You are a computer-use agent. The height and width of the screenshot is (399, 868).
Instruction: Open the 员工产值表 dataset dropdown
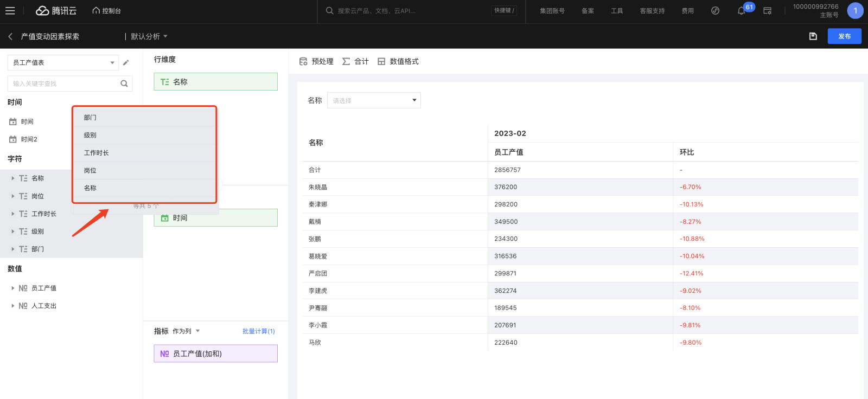coord(63,62)
